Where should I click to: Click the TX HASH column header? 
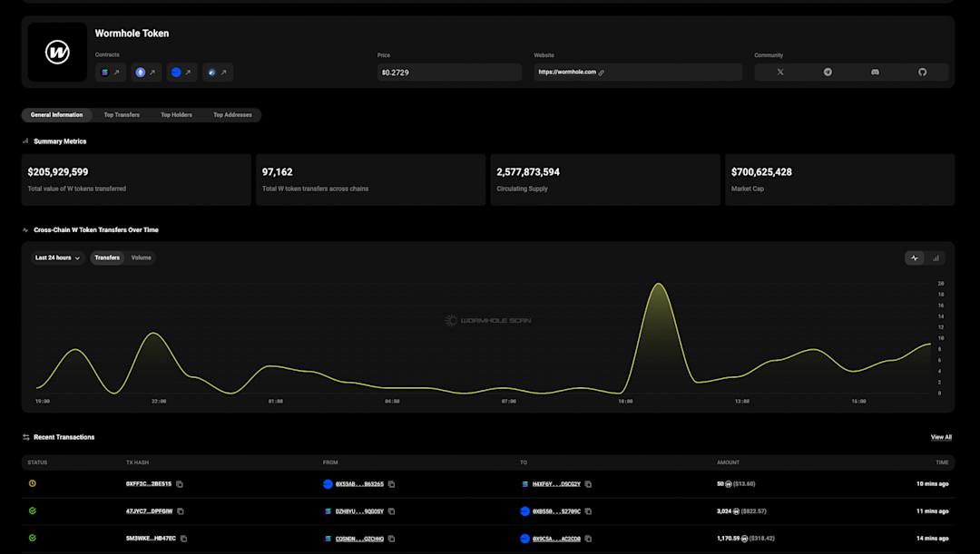[138, 462]
